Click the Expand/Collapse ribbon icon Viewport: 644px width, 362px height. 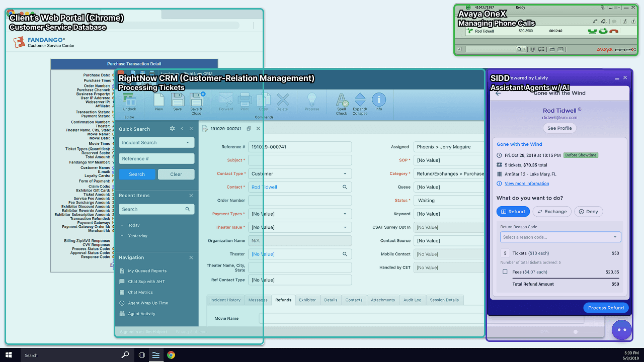360,100
